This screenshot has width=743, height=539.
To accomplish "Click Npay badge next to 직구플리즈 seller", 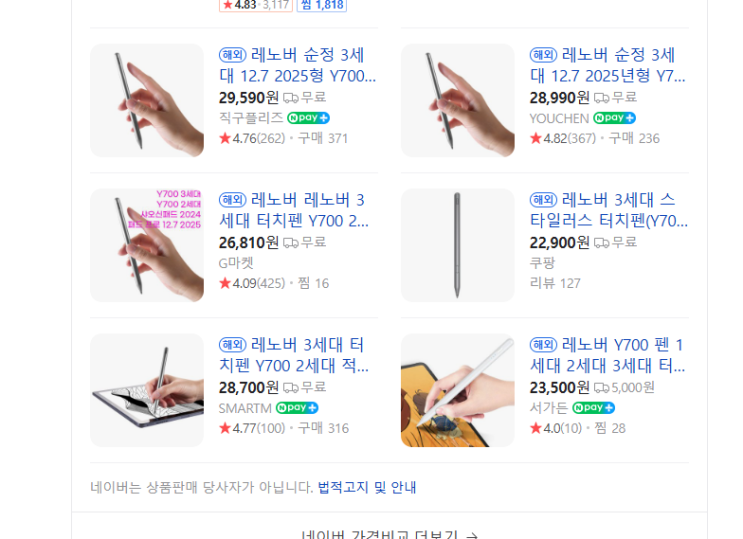I will pyautogui.click(x=308, y=118).
